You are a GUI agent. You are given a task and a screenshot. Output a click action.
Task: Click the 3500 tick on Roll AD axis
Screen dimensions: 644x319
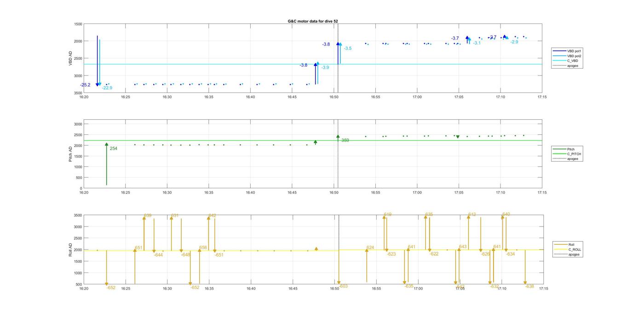tap(78, 215)
